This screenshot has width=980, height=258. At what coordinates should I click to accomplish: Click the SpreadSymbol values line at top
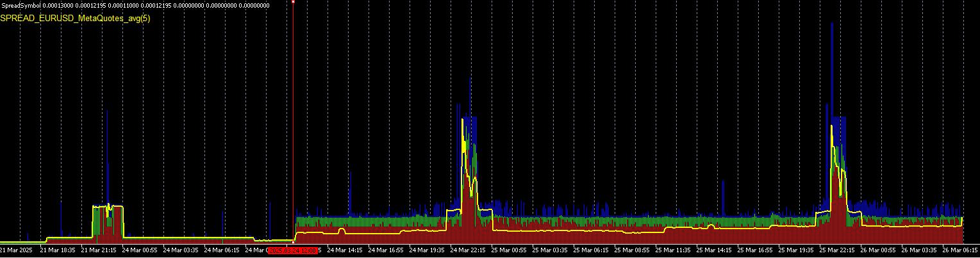point(135,5)
